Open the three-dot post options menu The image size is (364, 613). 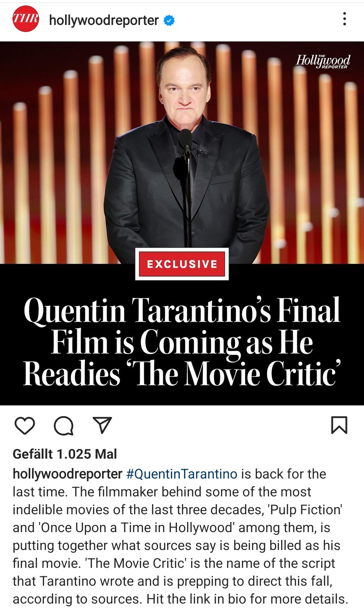pyautogui.click(x=344, y=19)
